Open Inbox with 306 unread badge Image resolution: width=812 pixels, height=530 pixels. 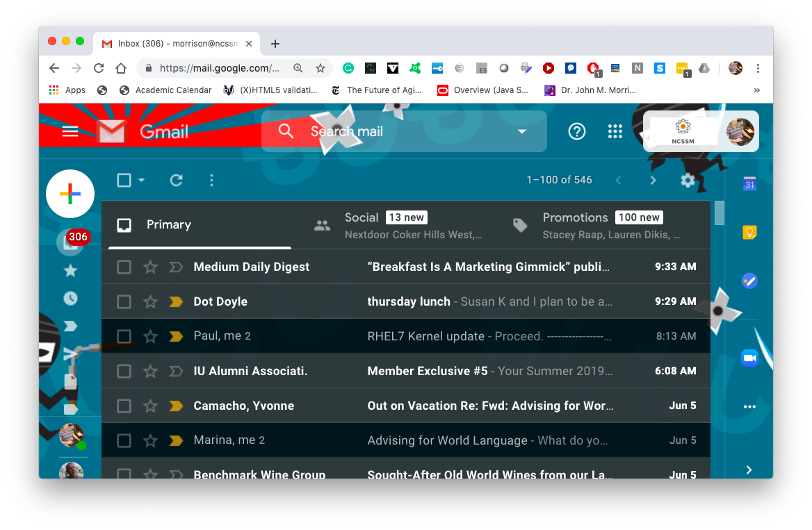71,241
